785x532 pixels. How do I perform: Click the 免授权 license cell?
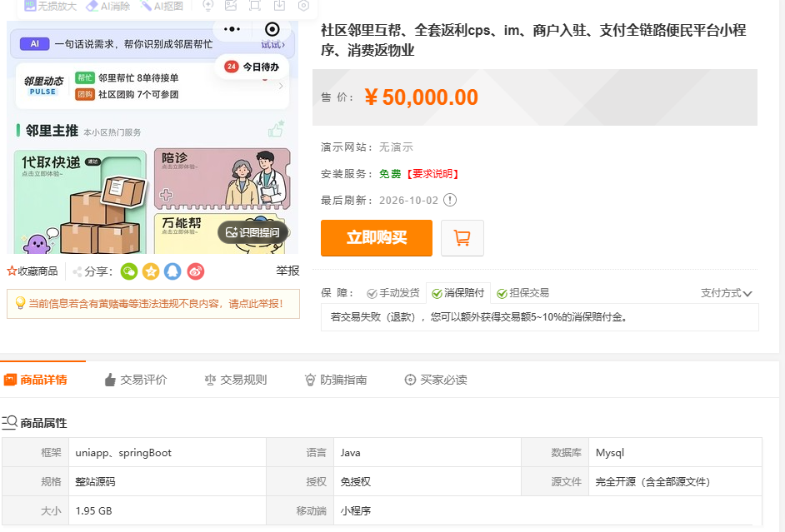[427, 481]
